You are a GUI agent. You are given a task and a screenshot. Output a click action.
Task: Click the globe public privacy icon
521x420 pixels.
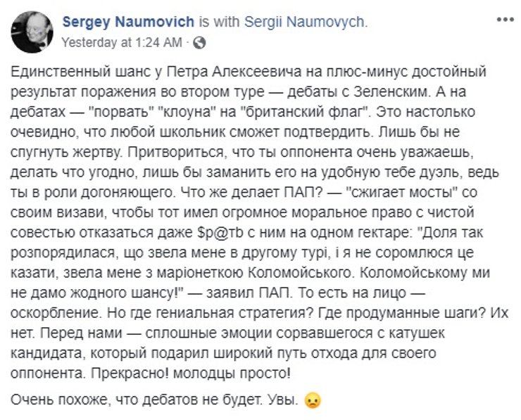point(199,43)
